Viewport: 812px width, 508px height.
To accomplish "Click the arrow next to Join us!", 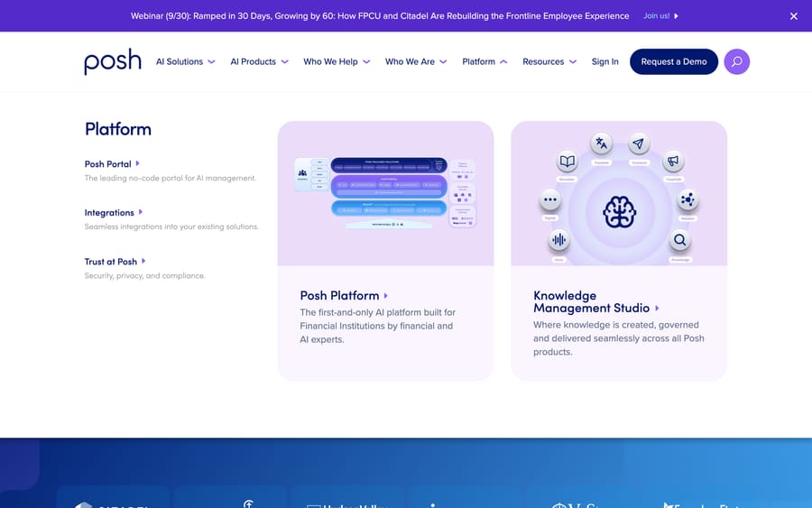I will coord(677,16).
